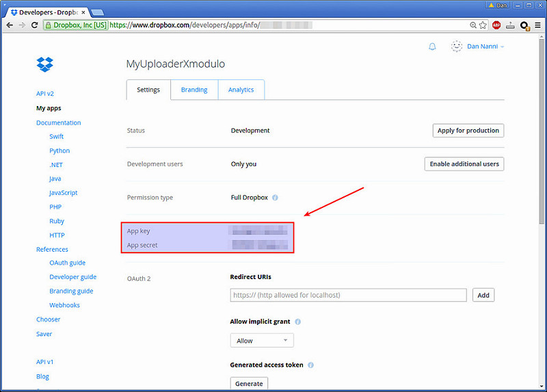Open a new browser tab
This screenshot has width=547, height=392.
point(97,12)
